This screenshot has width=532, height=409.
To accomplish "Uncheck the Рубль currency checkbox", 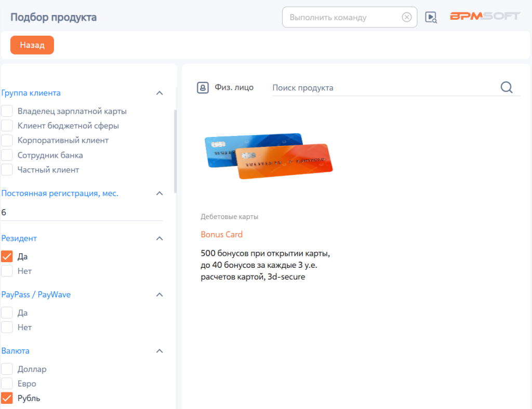I will pyautogui.click(x=7, y=398).
